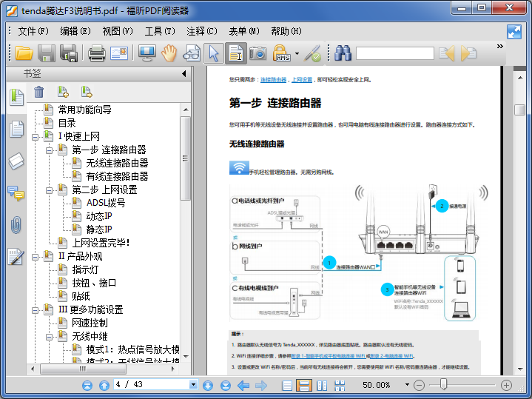Enable continuous page layout

pos(303,386)
